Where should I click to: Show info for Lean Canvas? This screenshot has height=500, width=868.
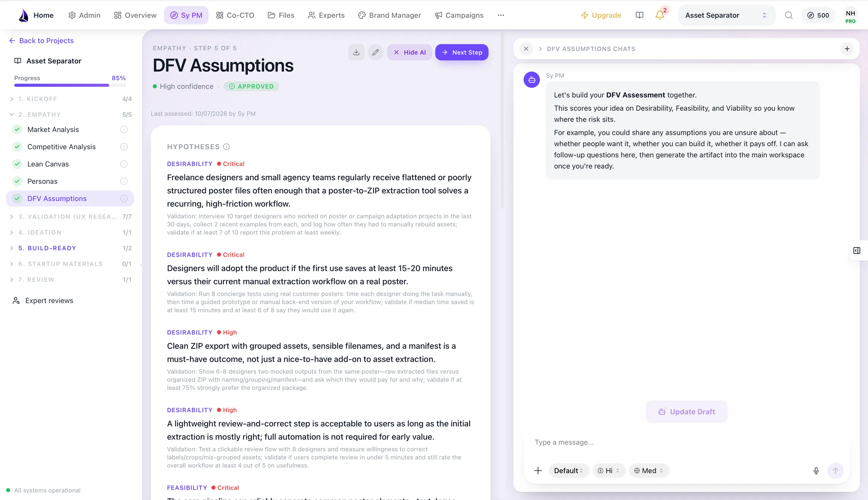(124, 164)
